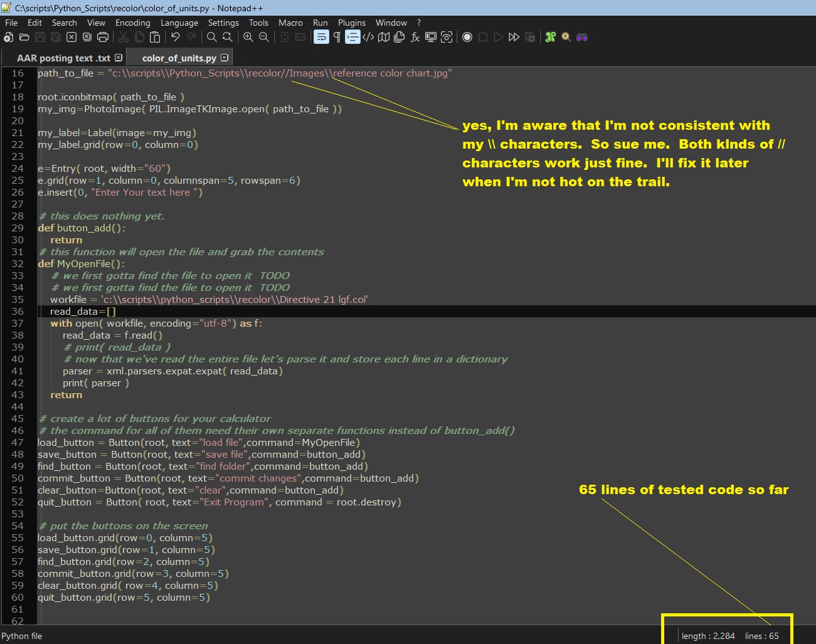816x644 pixels.
Task: Close the color_of_units.py tab
Action: 224,58
